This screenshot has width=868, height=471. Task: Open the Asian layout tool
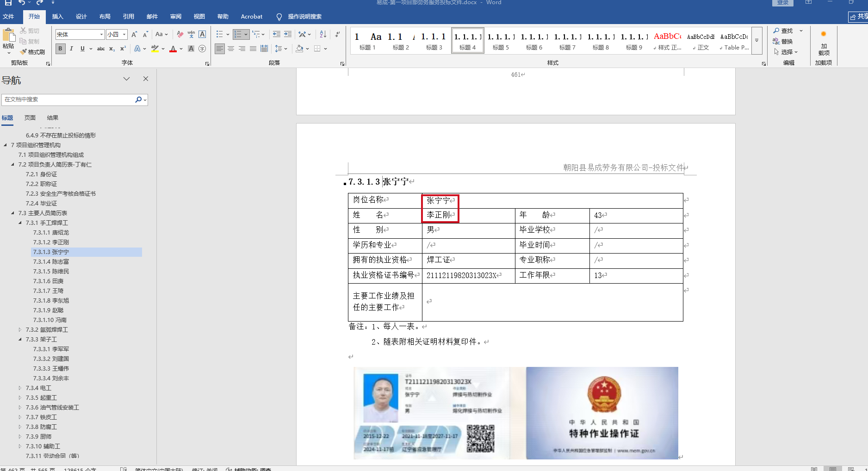tap(302, 34)
